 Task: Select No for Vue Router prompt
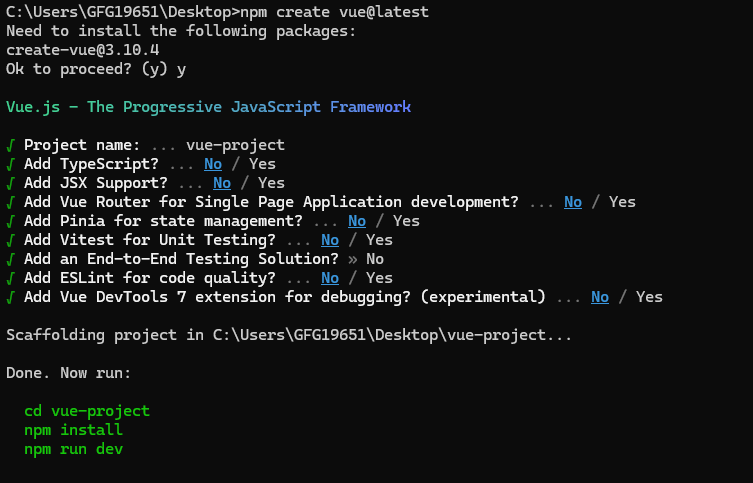tap(573, 202)
